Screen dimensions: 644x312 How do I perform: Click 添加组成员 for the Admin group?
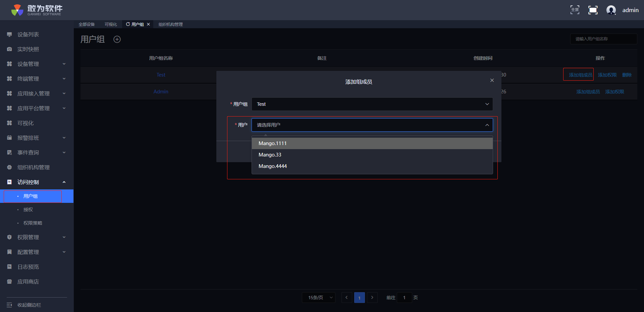click(x=588, y=92)
